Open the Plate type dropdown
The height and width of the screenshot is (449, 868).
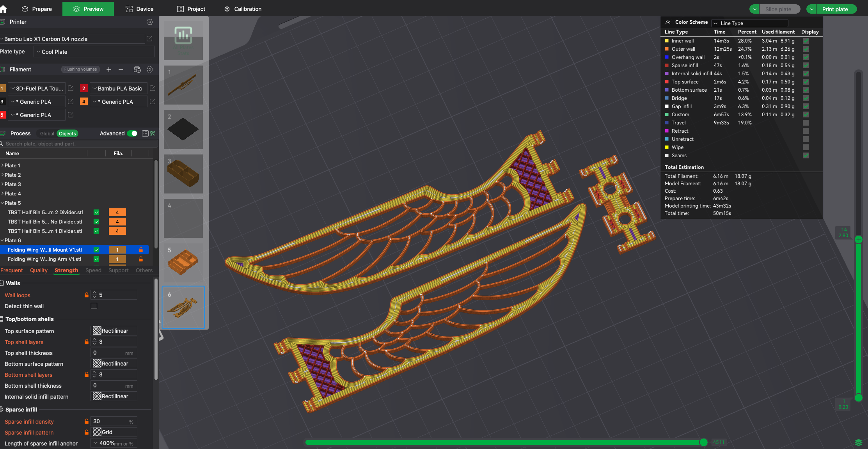pos(94,52)
